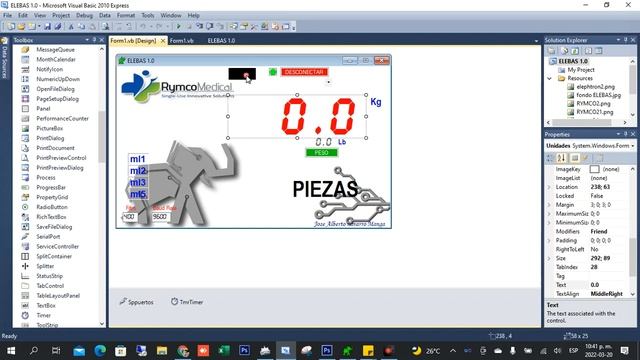Click the green indicator square on form
640x360 pixels.
[273, 72]
